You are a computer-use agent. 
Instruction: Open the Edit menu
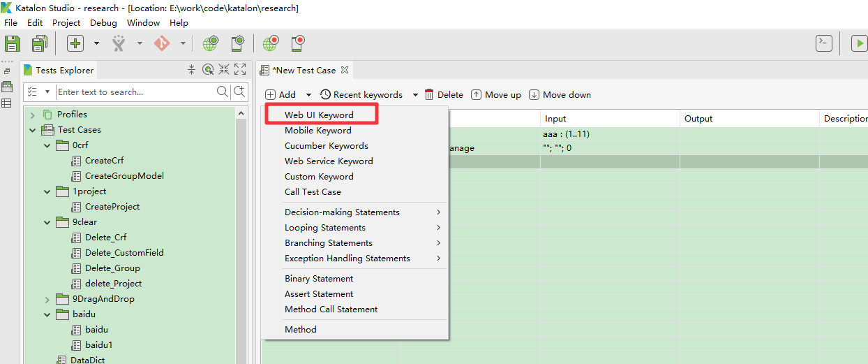(x=35, y=22)
